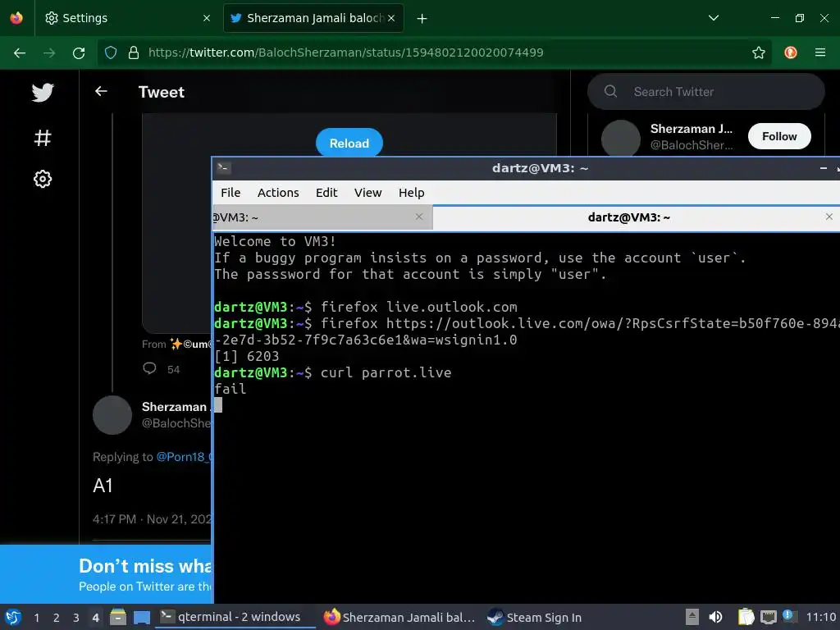Screen dimensions: 840x630
Task: Click the removable media tray icon
Action: click(692, 617)
